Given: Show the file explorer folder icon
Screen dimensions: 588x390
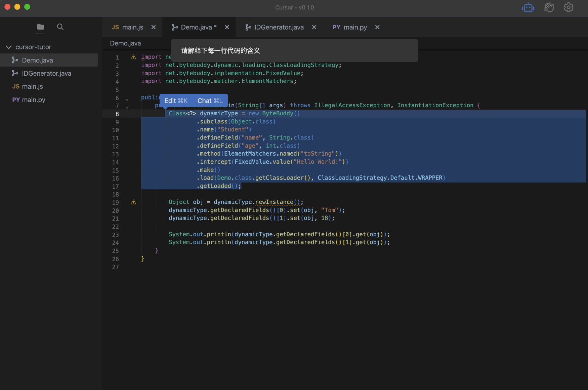Looking at the screenshot, I should 41,27.
